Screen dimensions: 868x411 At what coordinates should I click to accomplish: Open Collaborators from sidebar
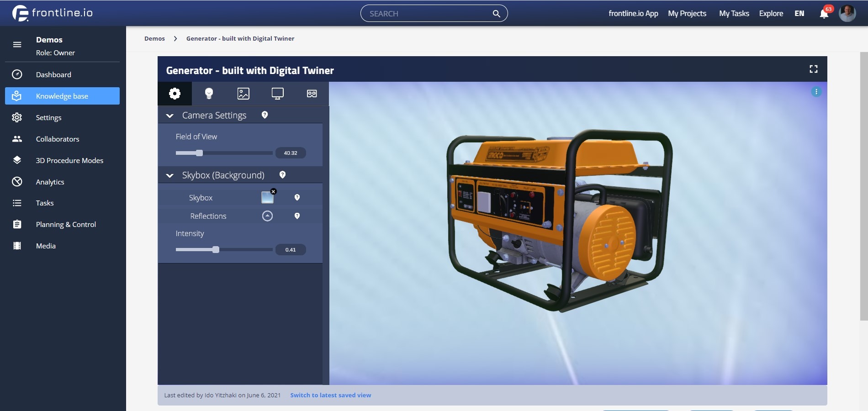62,139
